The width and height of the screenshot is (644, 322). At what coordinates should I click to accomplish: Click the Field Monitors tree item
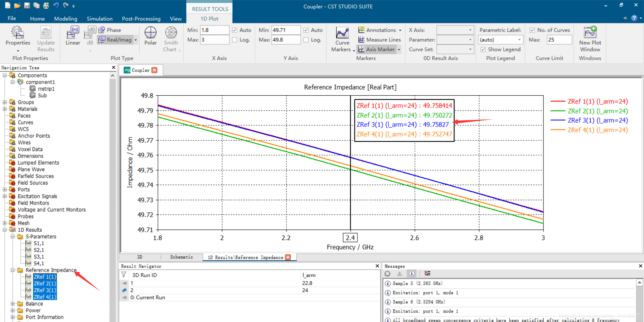coord(33,203)
